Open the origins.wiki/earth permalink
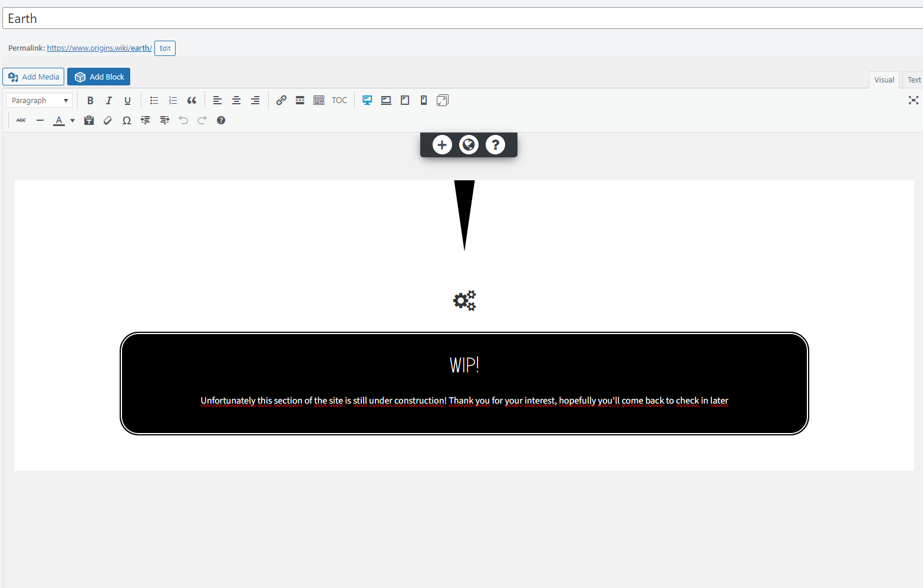 99,48
